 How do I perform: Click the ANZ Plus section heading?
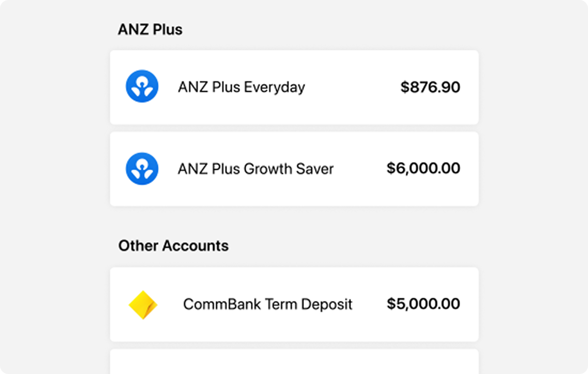pyautogui.click(x=150, y=30)
